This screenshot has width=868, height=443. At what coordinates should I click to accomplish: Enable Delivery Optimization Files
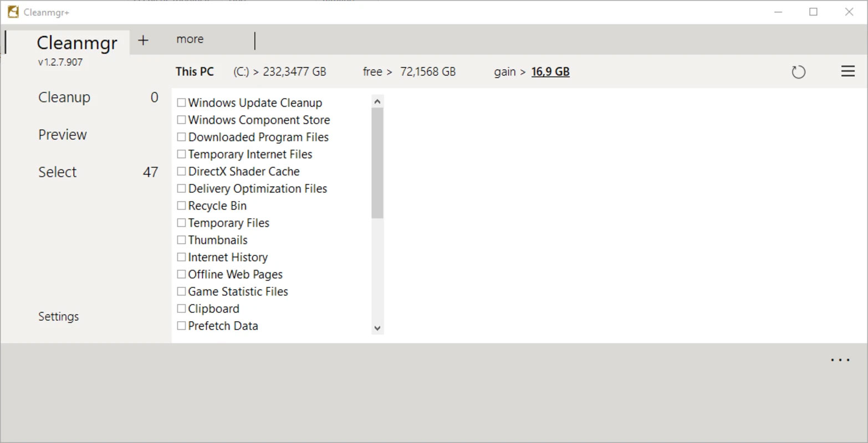click(x=181, y=188)
